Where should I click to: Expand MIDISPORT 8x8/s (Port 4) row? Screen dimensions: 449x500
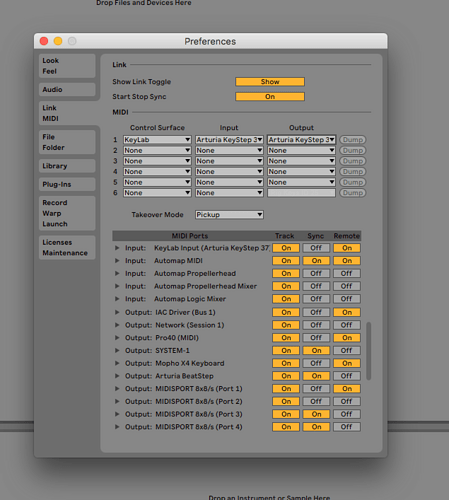(x=117, y=427)
